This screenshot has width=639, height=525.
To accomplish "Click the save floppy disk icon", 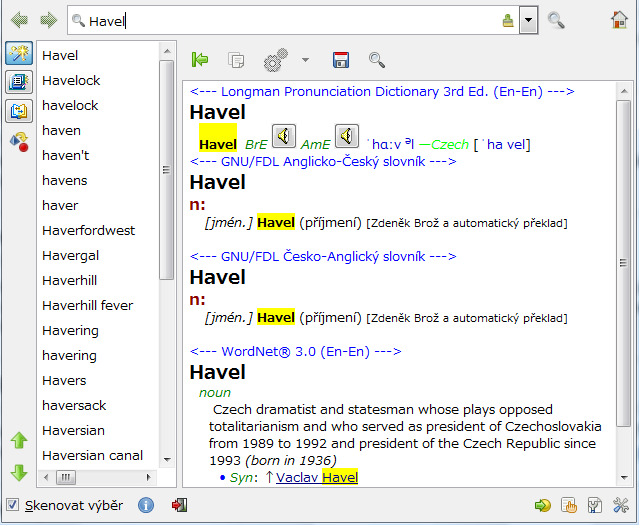I will [x=341, y=60].
